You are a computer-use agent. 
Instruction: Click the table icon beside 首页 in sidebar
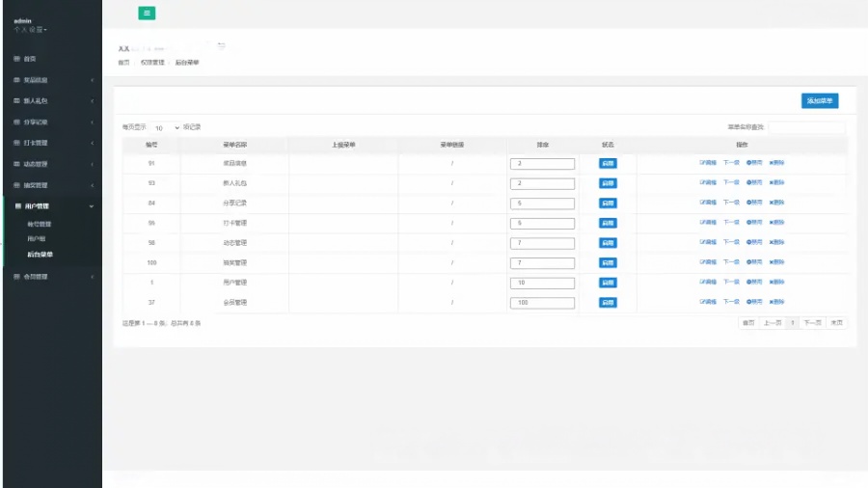[x=16, y=60]
